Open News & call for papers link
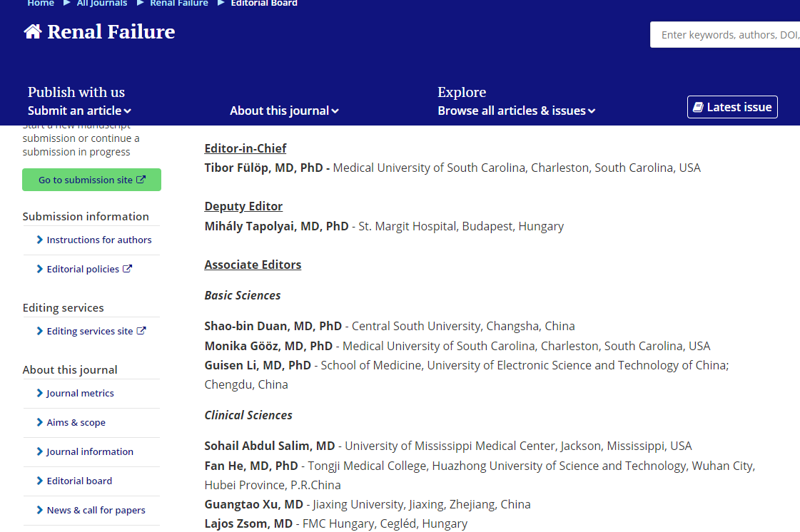 [x=96, y=510]
